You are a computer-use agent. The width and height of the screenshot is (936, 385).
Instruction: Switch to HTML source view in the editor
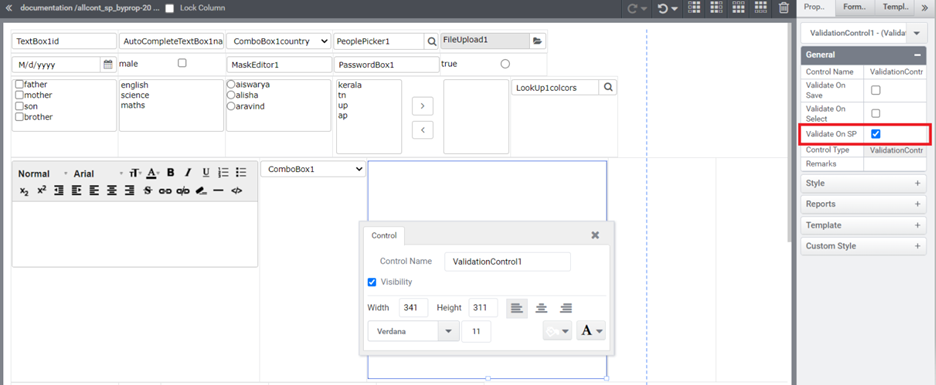click(237, 190)
